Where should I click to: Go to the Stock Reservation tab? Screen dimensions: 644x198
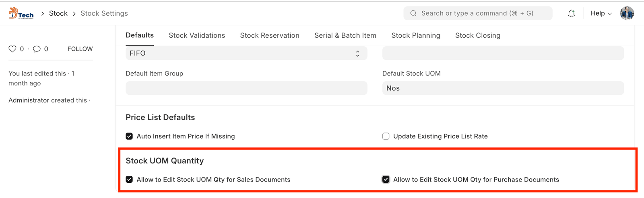(270, 35)
